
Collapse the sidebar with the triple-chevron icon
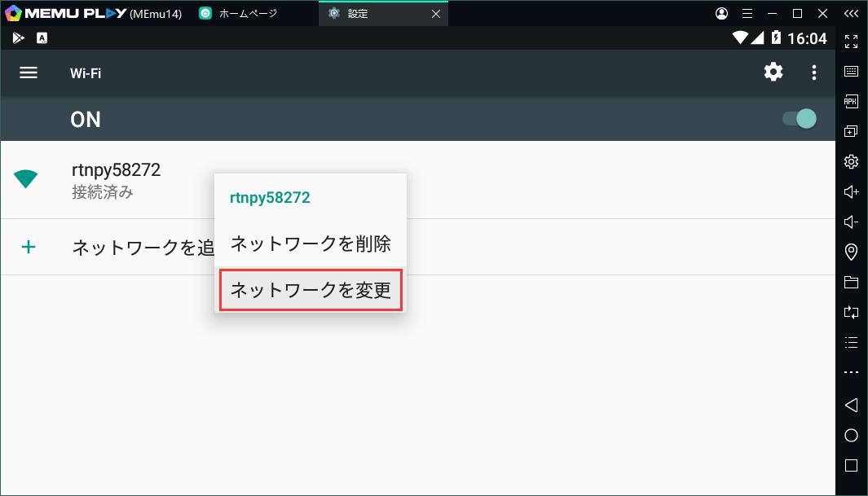click(851, 14)
